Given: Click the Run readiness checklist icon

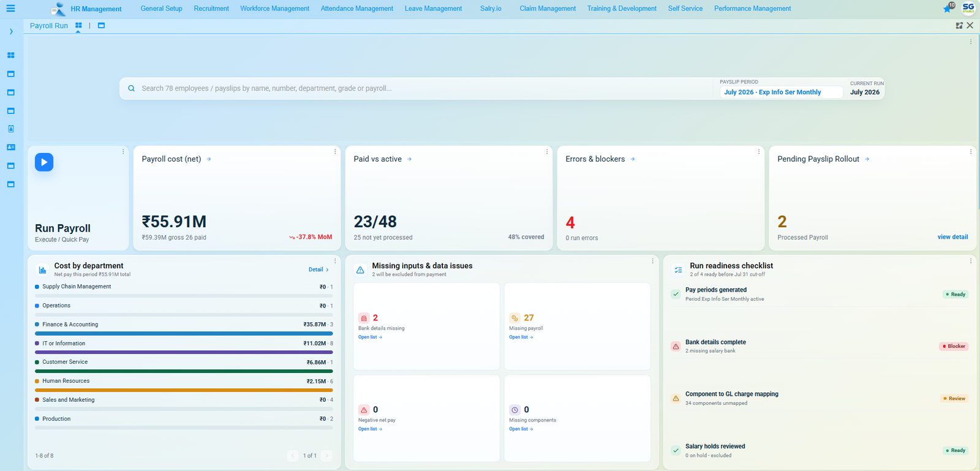Looking at the screenshot, I should pyautogui.click(x=678, y=269).
